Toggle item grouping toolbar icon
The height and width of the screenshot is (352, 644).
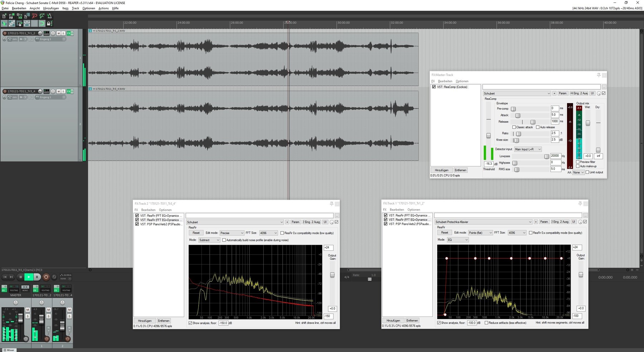pyautogui.click(x=12, y=23)
